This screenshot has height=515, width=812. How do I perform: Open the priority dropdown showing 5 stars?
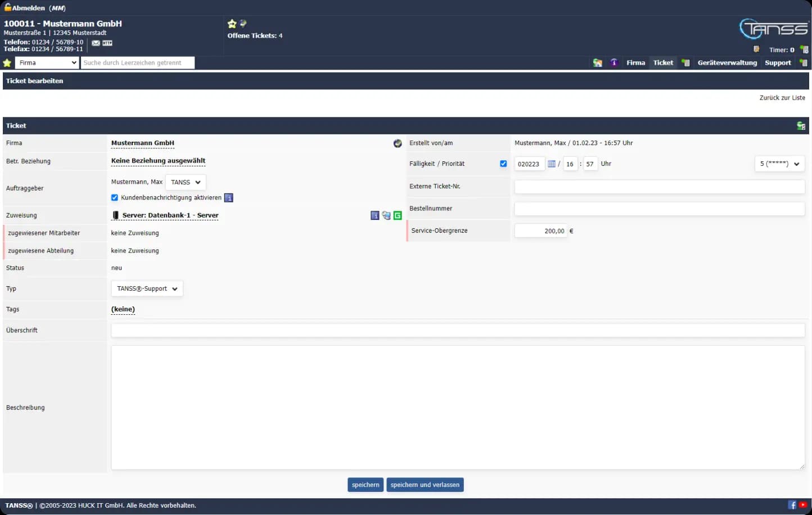(x=779, y=164)
